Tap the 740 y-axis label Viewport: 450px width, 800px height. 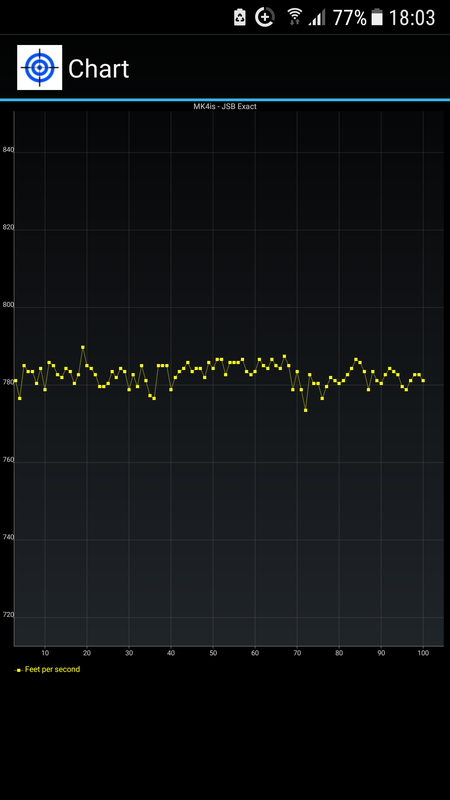pyautogui.click(x=8, y=538)
